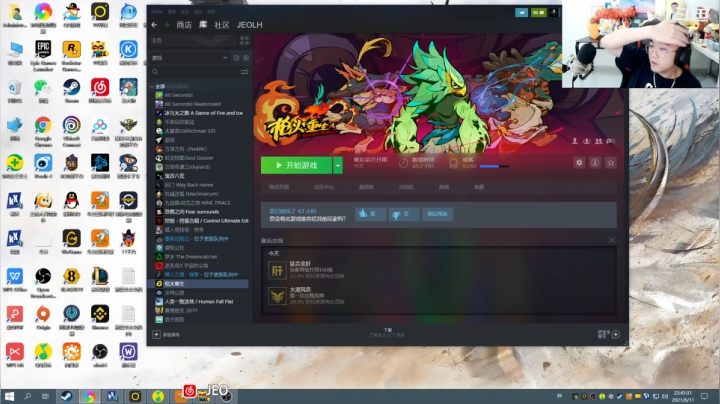Click the add a game plus icon
The height and width of the screenshot is (404, 720).
[x=156, y=334]
